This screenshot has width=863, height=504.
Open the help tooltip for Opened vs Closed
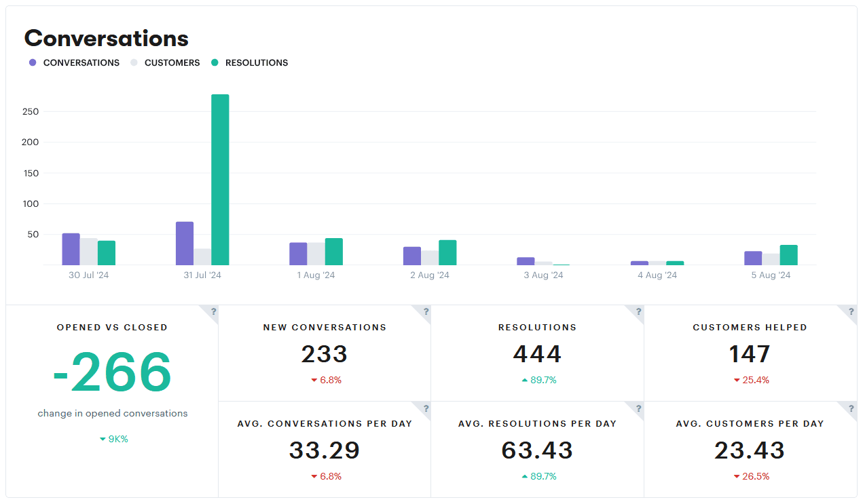213,313
